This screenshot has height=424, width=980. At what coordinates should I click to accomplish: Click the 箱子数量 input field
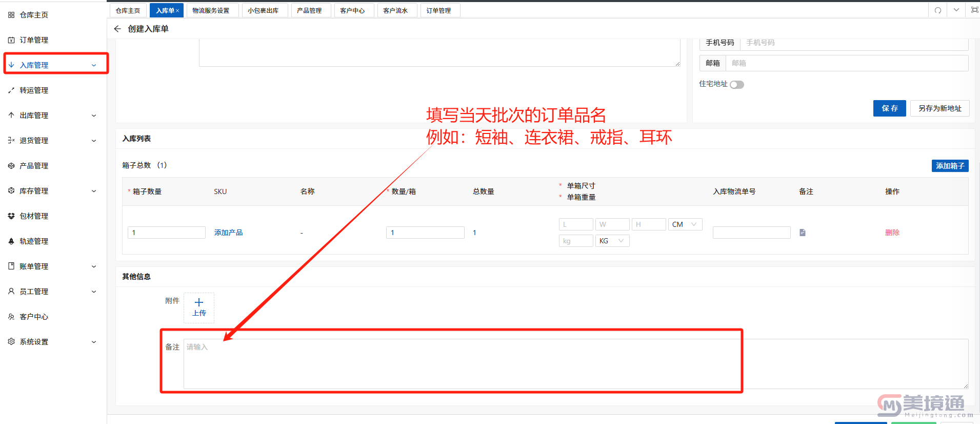[167, 233]
